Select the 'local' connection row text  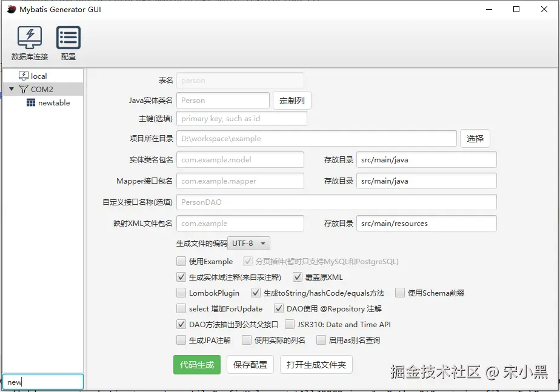click(x=39, y=76)
